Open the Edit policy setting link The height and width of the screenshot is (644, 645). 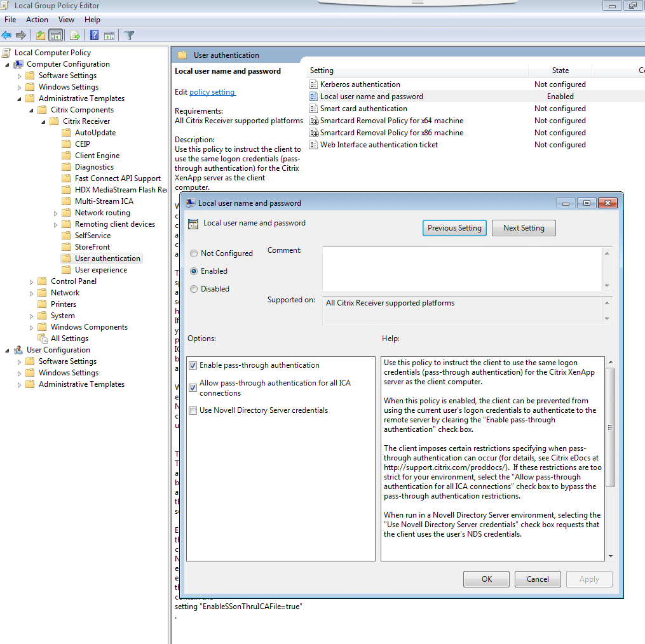pos(212,92)
